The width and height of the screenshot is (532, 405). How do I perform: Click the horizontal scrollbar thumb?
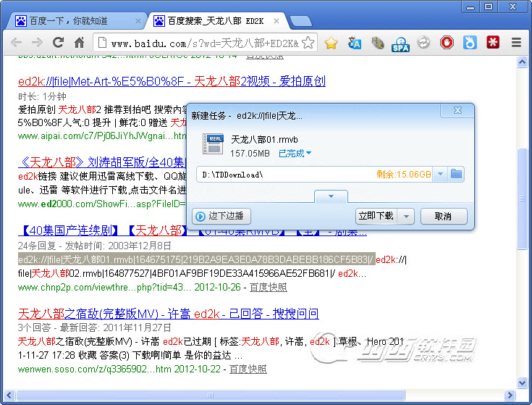pyautogui.click(x=211, y=395)
